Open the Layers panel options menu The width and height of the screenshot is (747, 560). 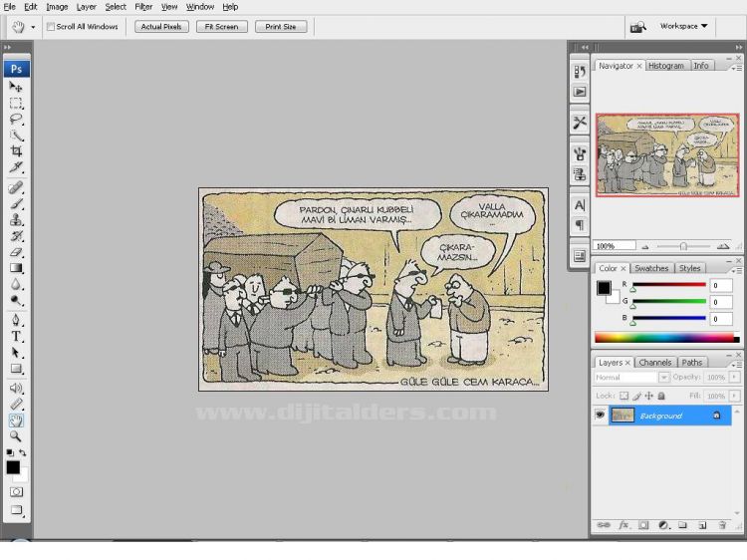point(736,364)
